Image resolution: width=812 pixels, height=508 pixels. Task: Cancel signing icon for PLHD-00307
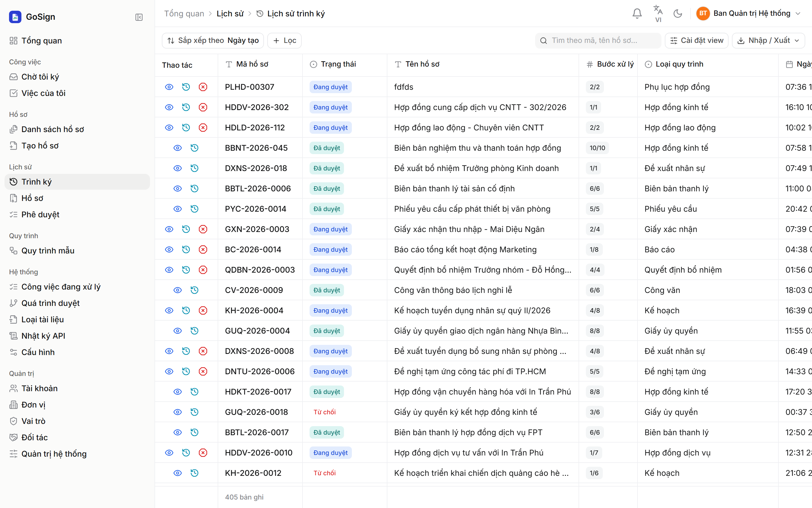click(x=203, y=87)
